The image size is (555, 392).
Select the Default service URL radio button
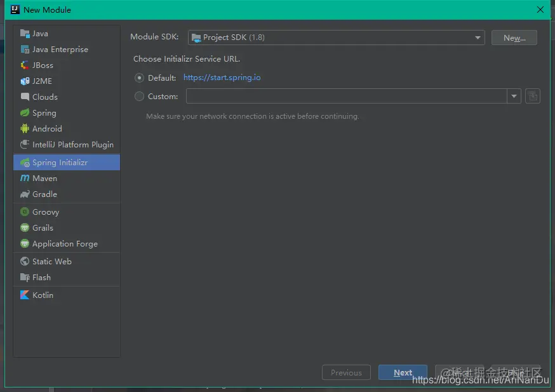[x=140, y=78]
